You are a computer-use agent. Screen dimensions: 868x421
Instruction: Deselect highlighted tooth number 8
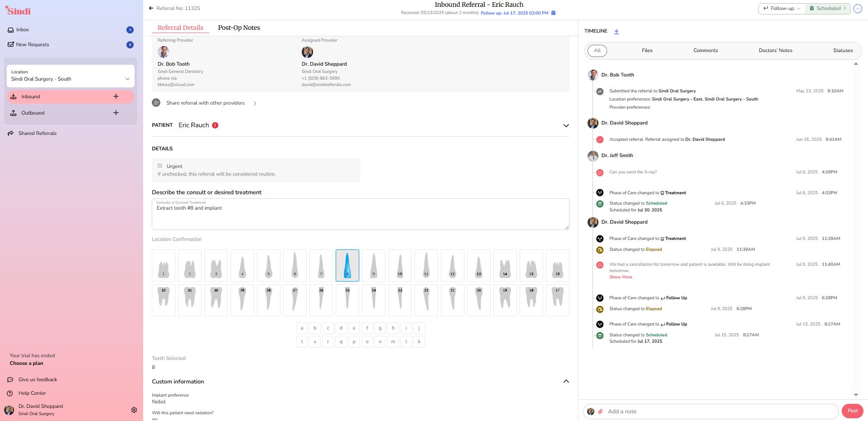(347, 265)
